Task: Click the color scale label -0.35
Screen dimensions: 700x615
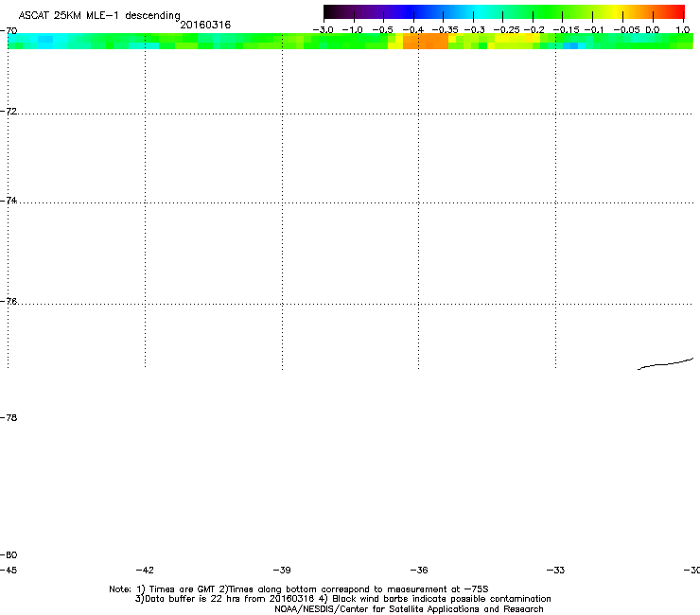Action: point(446,30)
